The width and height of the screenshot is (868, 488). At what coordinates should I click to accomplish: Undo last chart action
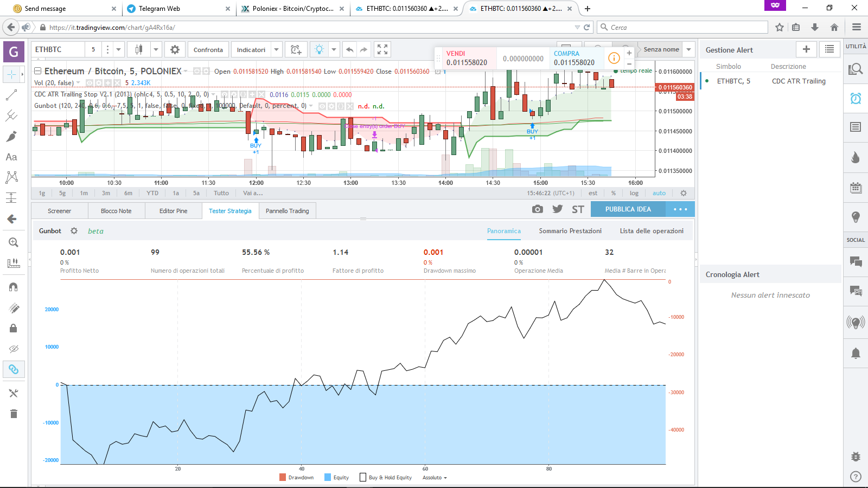pyautogui.click(x=350, y=49)
